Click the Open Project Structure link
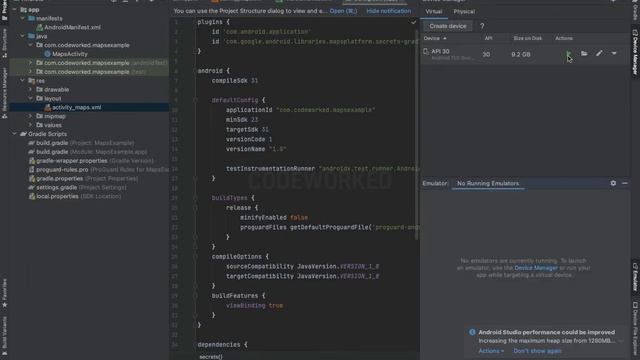Screen dimensions: 640x360 pyautogui.click(x=343, y=11)
